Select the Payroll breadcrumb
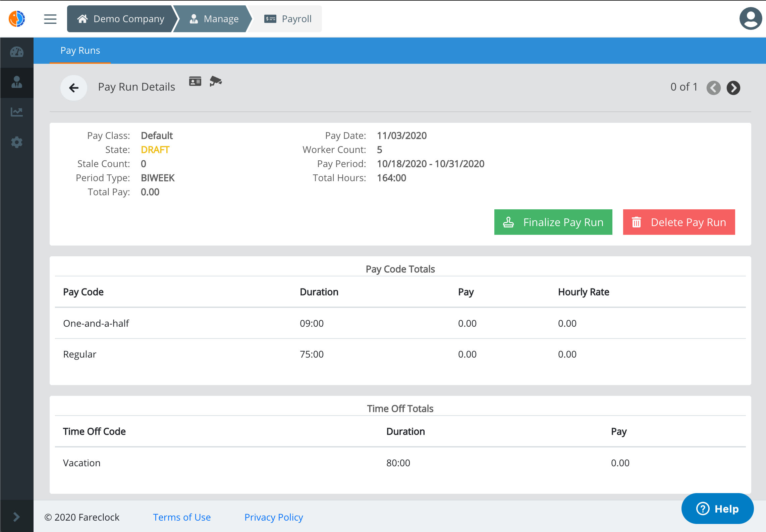This screenshot has width=766, height=532. (x=288, y=19)
